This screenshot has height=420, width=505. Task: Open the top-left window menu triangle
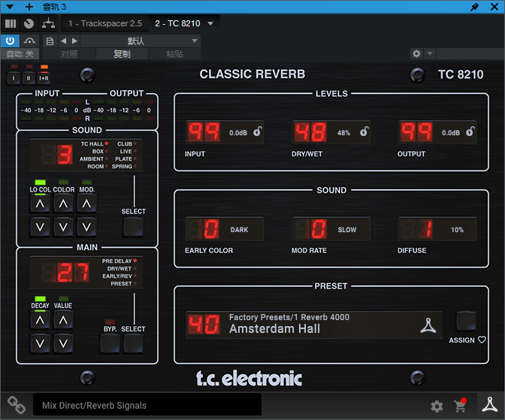(x=10, y=7)
